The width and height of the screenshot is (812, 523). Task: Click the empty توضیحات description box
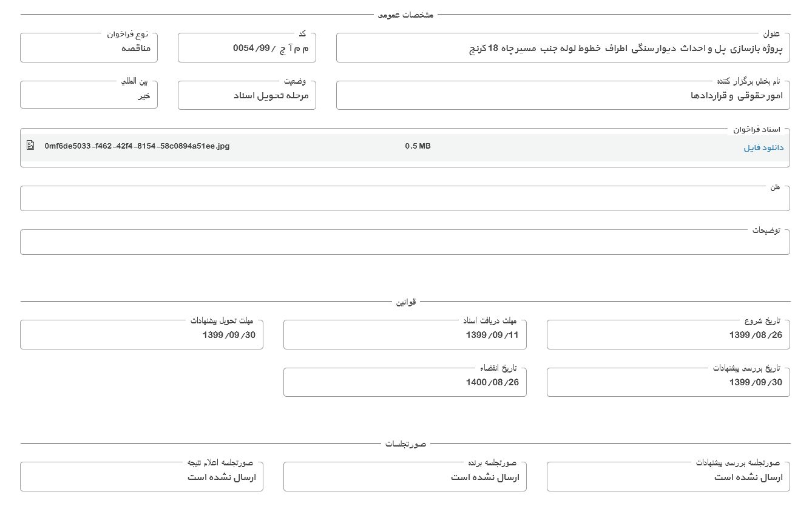(x=405, y=242)
